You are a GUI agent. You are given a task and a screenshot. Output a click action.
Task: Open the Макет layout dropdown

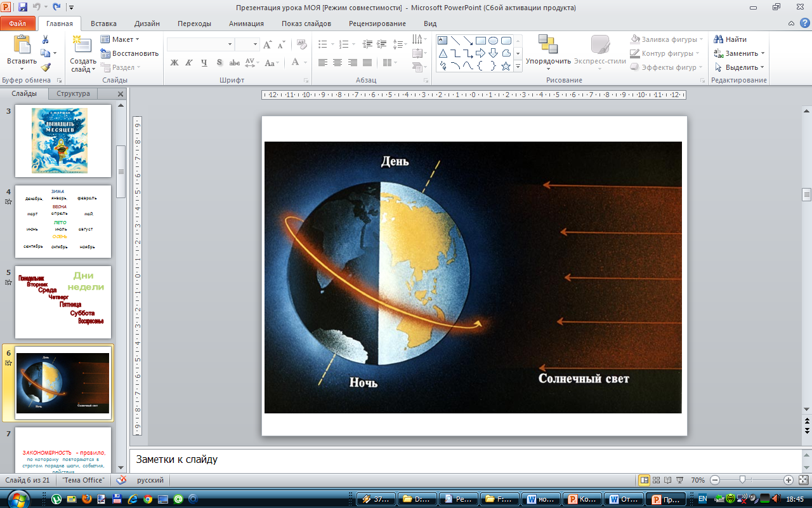(120, 39)
